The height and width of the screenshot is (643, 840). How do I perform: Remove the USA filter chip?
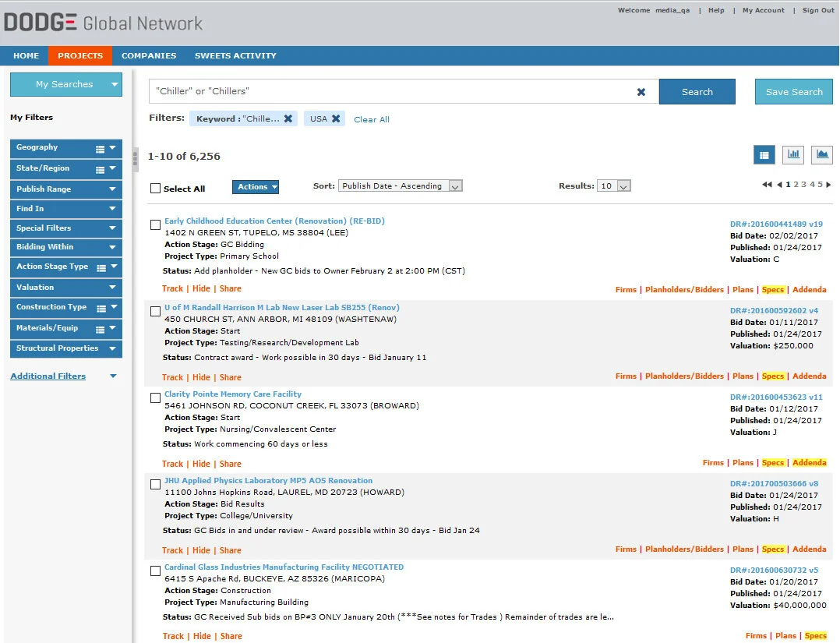(336, 118)
